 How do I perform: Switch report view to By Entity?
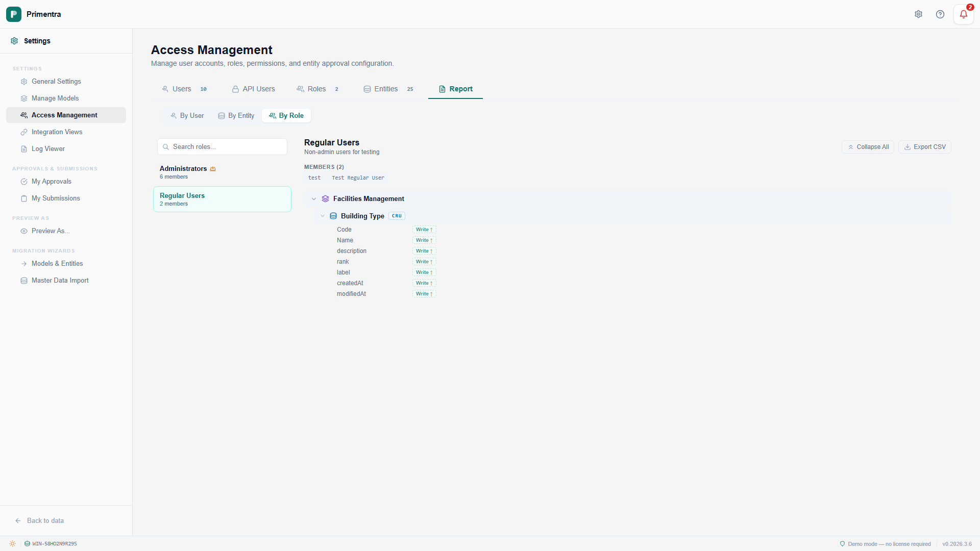[x=236, y=116]
